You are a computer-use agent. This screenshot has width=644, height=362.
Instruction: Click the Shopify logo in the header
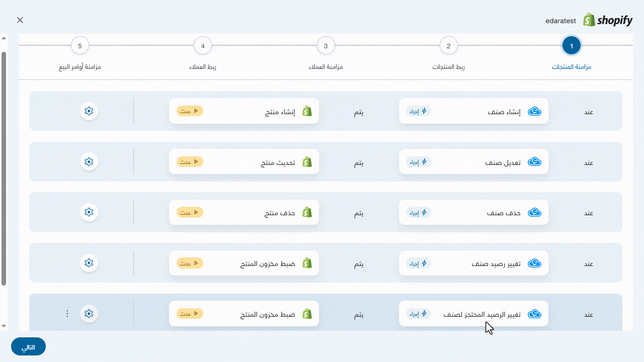608,20
